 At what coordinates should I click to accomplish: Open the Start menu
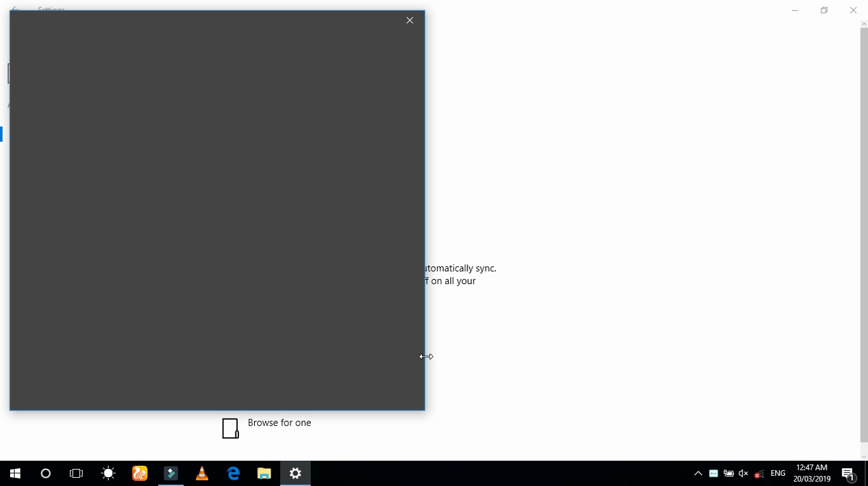(x=14, y=473)
